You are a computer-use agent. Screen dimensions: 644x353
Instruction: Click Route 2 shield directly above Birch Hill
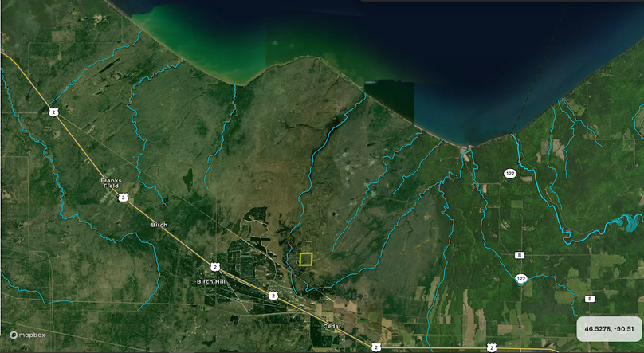215,266
